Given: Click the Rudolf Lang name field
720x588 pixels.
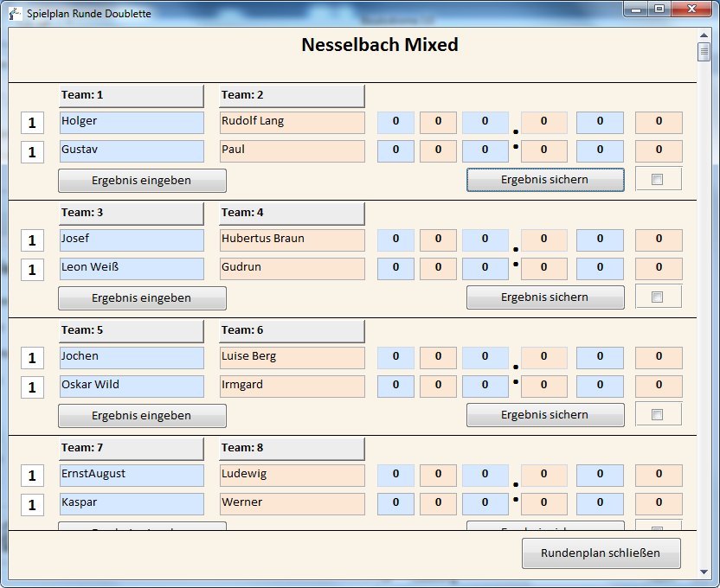Looking at the screenshot, I should click(292, 122).
